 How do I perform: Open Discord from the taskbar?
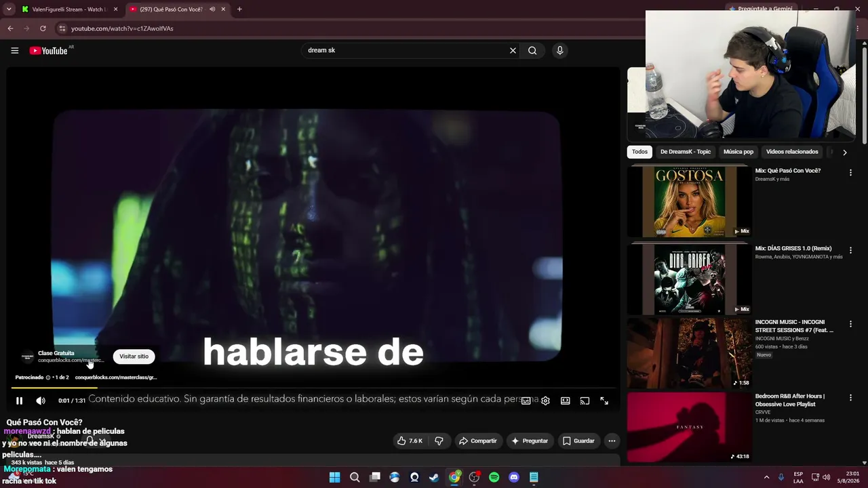pyautogui.click(x=514, y=477)
